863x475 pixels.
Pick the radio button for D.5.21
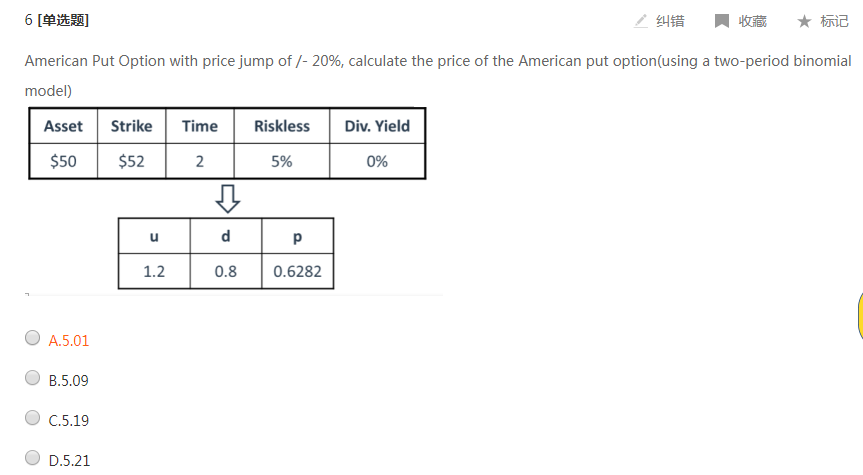[x=33, y=459]
